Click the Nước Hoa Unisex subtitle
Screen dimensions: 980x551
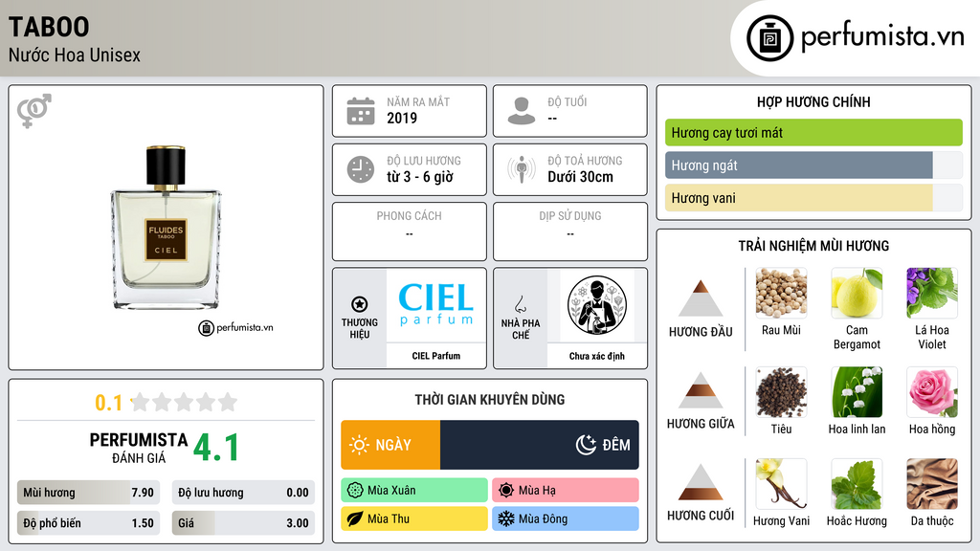click(75, 55)
